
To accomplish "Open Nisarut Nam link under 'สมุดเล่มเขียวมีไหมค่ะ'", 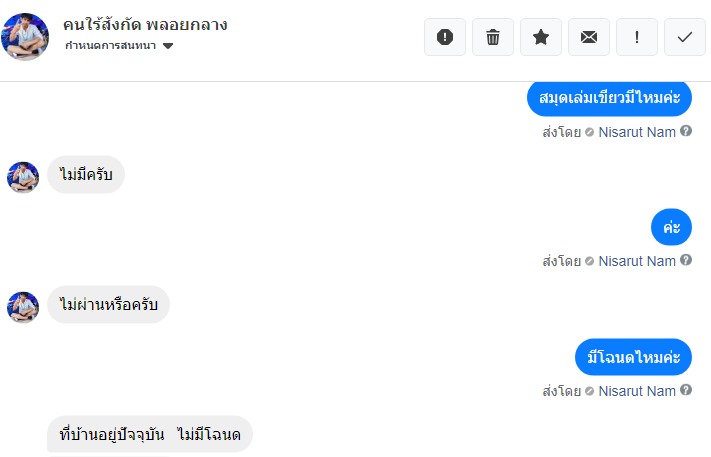I will pos(637,131).
